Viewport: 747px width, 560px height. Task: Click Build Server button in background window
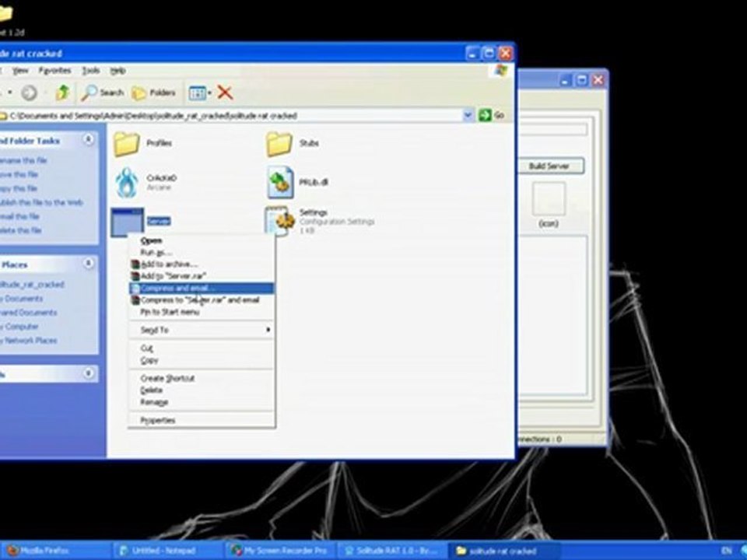click(x=550, y=166)
